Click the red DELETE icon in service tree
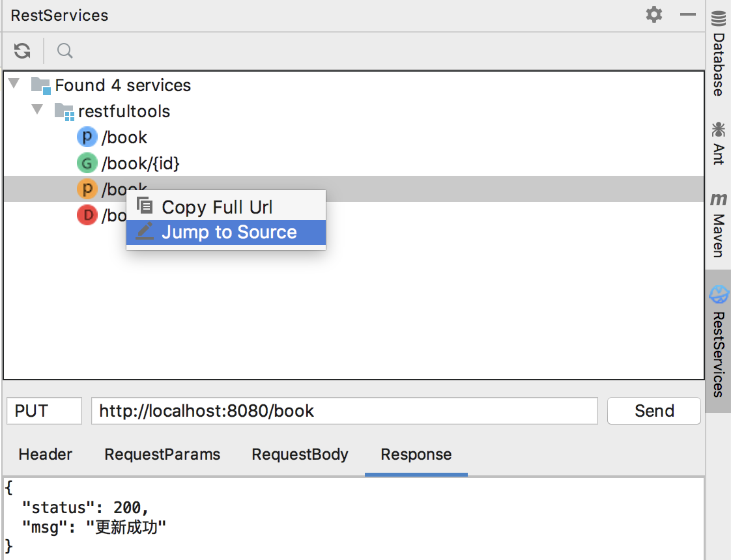This screenshot has width=731, height=560. click(x=87, y=215)
